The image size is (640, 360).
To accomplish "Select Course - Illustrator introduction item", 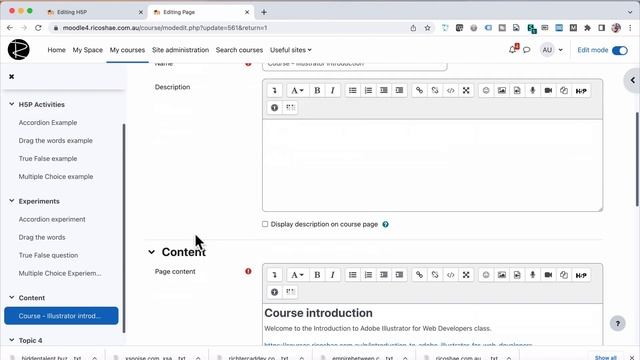I will [61, 316].
